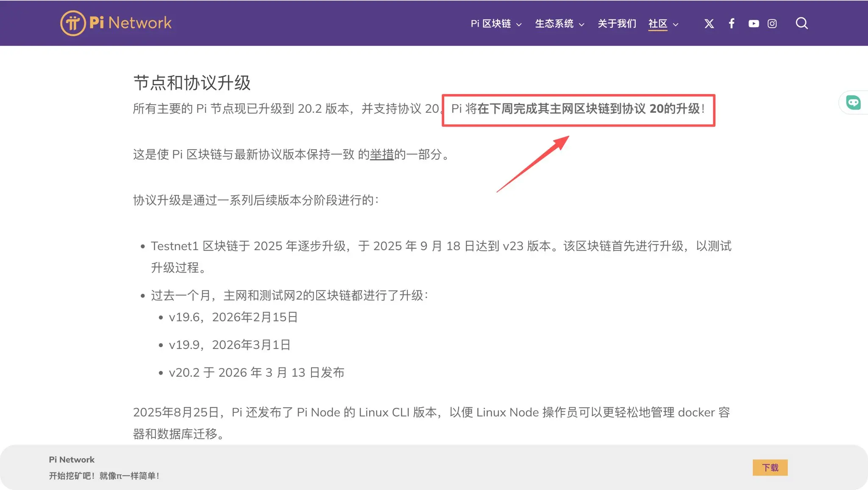Image resolution: width=868 pixels, height=490 pixels.
Task: Click Pi Network title in bottom banner
Action: tap(72, 459)
